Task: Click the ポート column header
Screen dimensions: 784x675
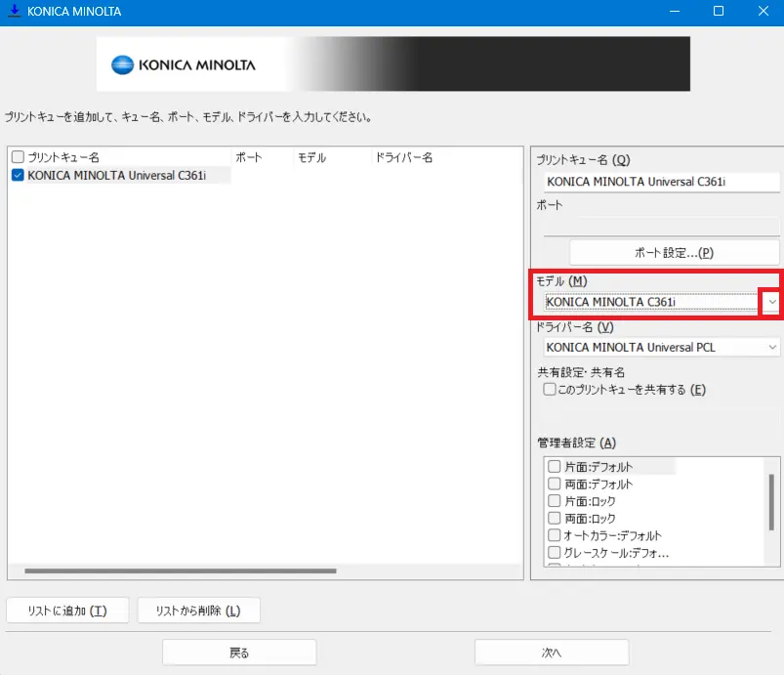Action: point(248,157)
